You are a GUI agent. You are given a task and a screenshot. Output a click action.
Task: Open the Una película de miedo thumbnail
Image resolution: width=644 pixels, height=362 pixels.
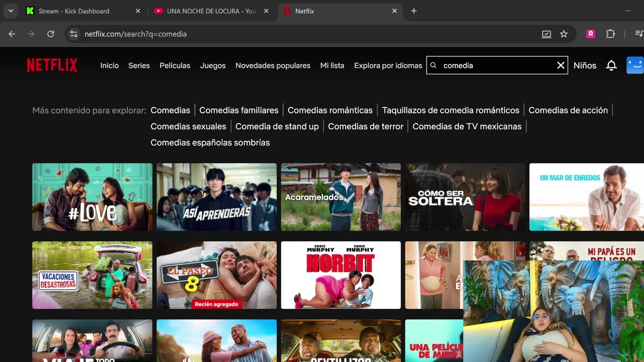coord(434,341)
